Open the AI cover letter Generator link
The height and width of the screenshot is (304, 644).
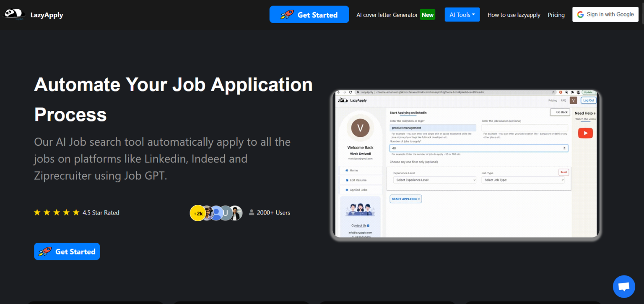tap(387, 14)
